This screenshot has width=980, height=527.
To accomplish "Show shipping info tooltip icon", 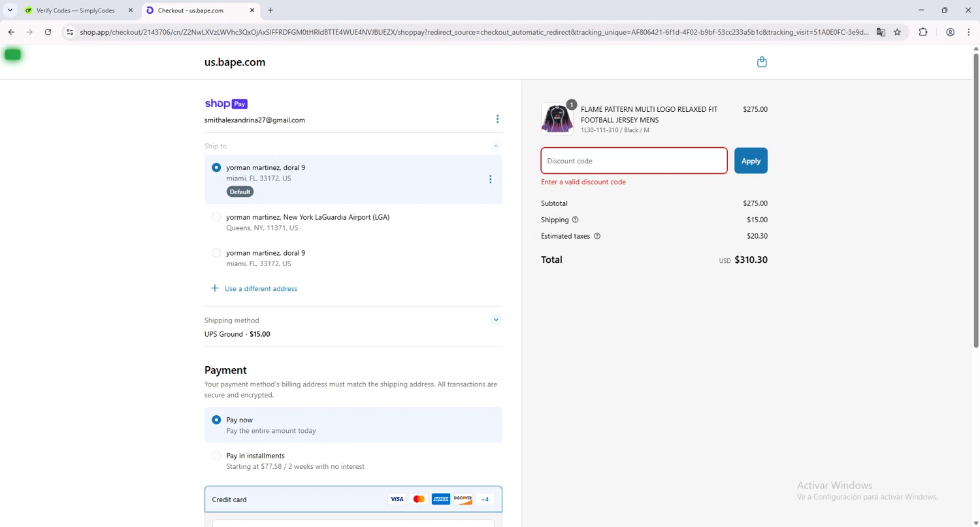I will pos(575,220).
